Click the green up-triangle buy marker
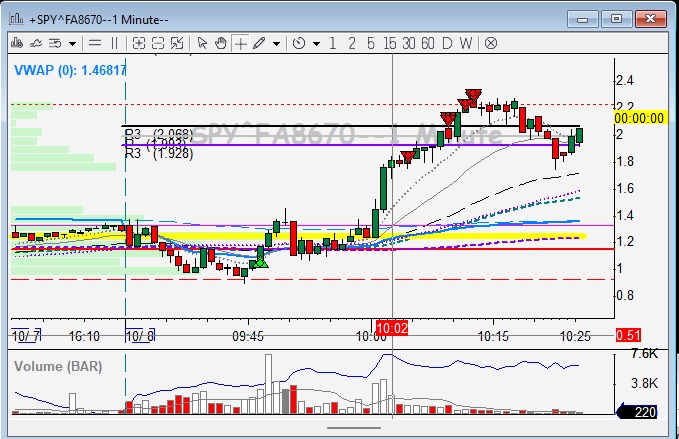The height and width of the screenshot is (439, 679). point(260,262)
